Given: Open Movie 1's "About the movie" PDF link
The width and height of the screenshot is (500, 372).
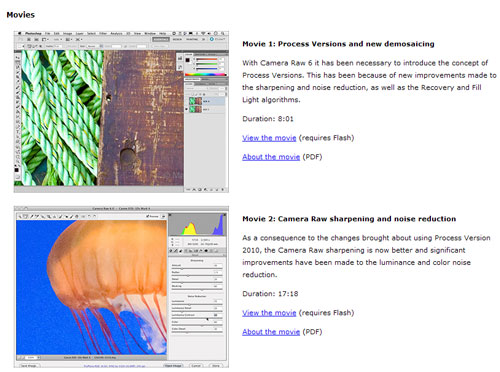Looking at the screenshot, I should [x=271, y=157].
